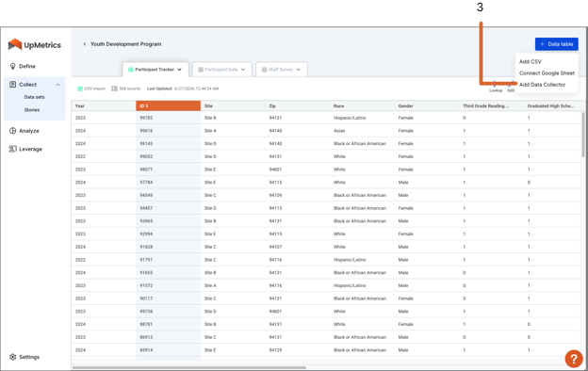Image resolution: width=588 pixels, height=371 pixels.
Task: Switch to the Staff Survey tab
Action: coord(282,70)
